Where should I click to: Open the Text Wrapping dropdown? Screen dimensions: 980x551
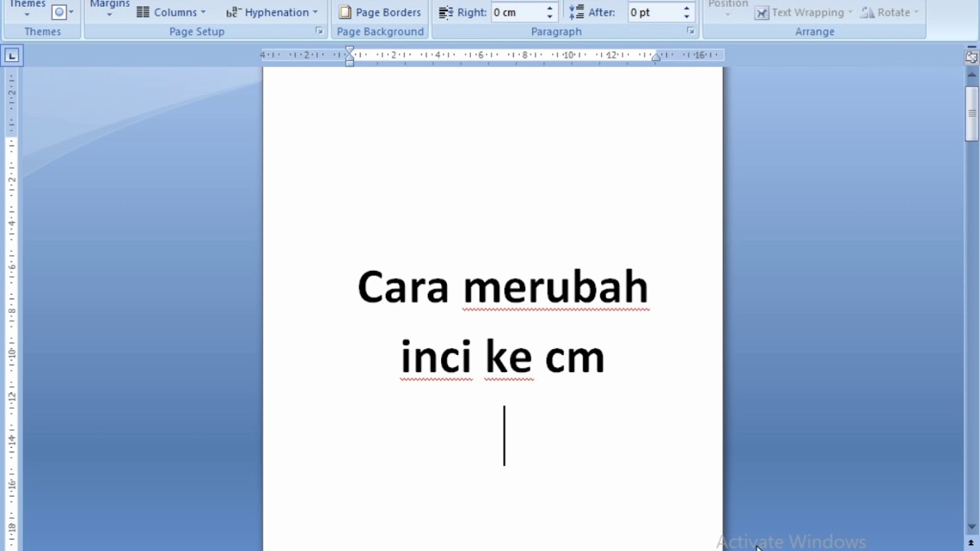[x=804, y=12]
